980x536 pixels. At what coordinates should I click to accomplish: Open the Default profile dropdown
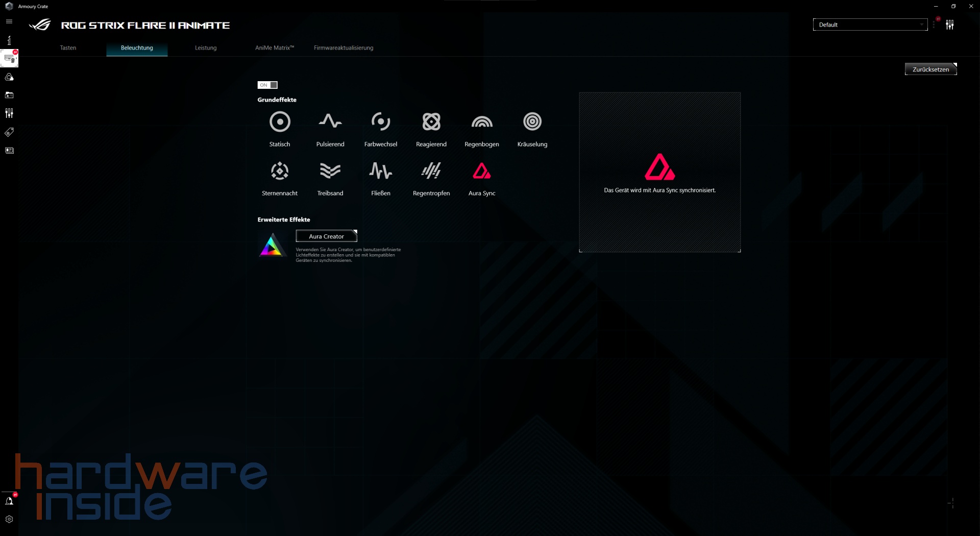tap(870, 25)
